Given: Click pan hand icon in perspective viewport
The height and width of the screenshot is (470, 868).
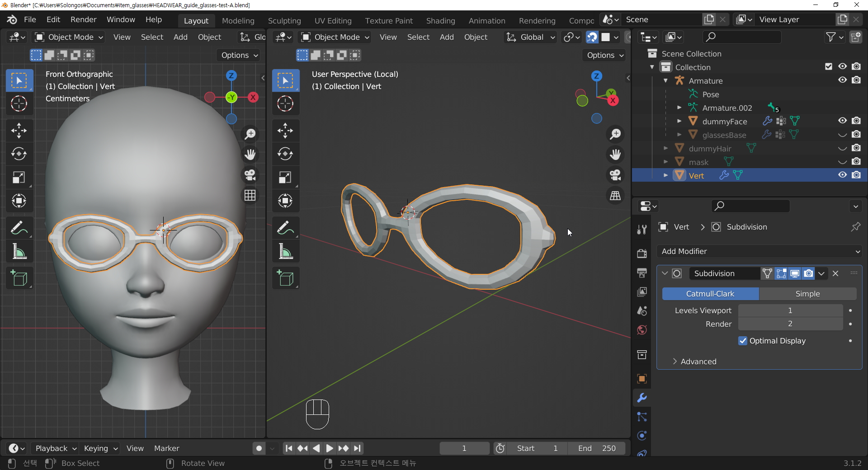Looking at the screenshot, I should (615, 155).
